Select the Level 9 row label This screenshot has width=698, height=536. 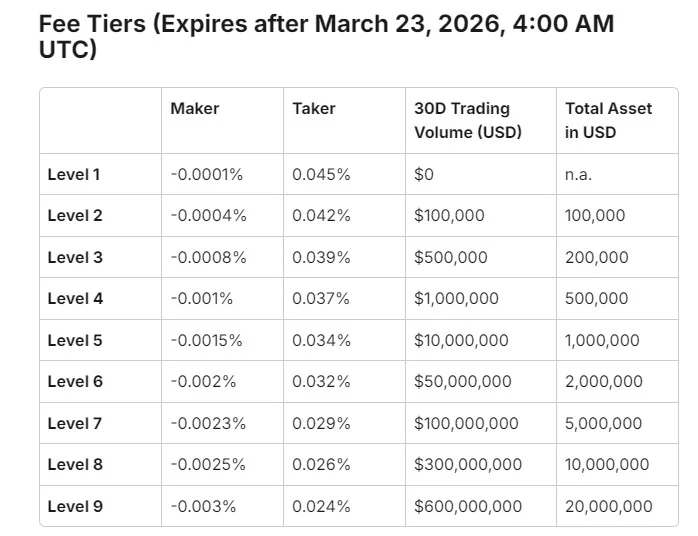tap(75, 506)
